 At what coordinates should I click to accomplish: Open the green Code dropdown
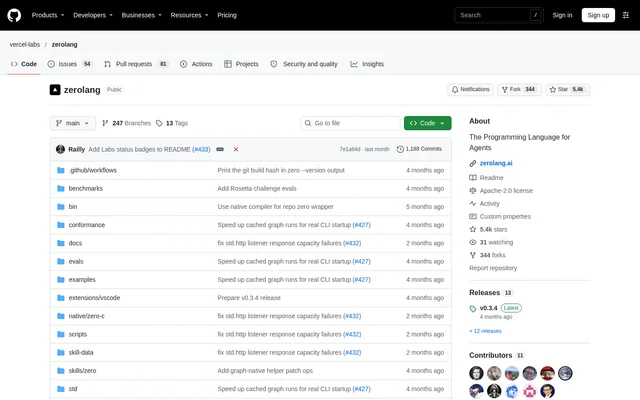pyautogui.click(x=427, y=123)
